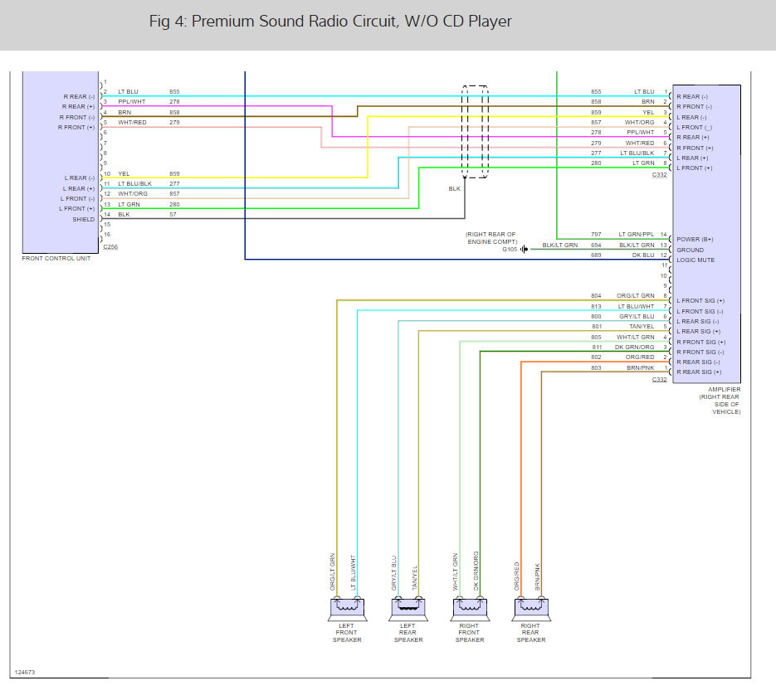776x700 pixels.
Task: Click the '(RIGHT REAR SIDE OF VEHICLE)' note
Action: 720,404
